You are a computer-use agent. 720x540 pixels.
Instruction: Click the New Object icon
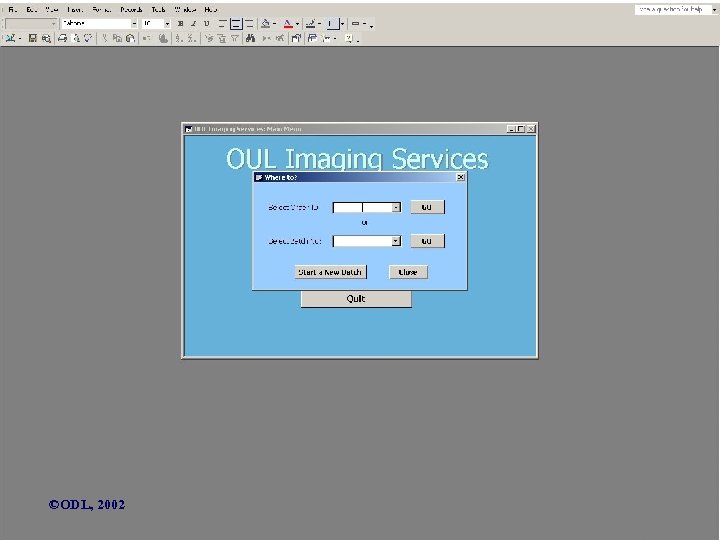[327, 38]
